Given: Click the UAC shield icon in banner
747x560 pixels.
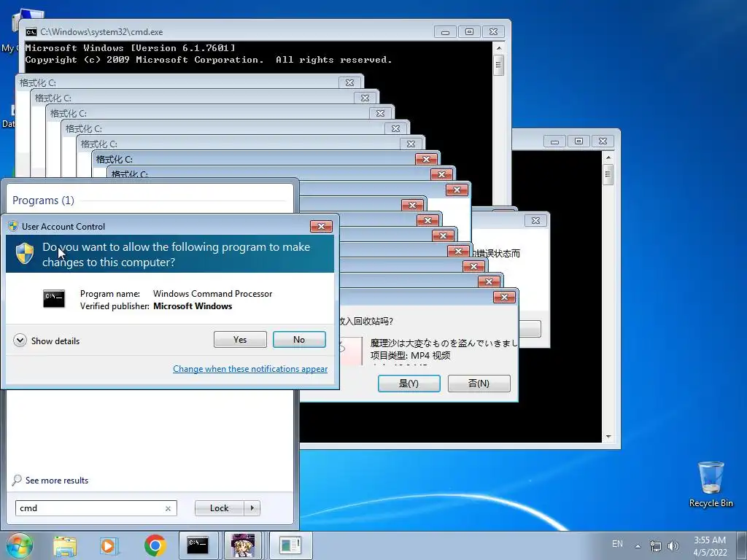Looking at the screenshot, I should [x=25, y=253].
